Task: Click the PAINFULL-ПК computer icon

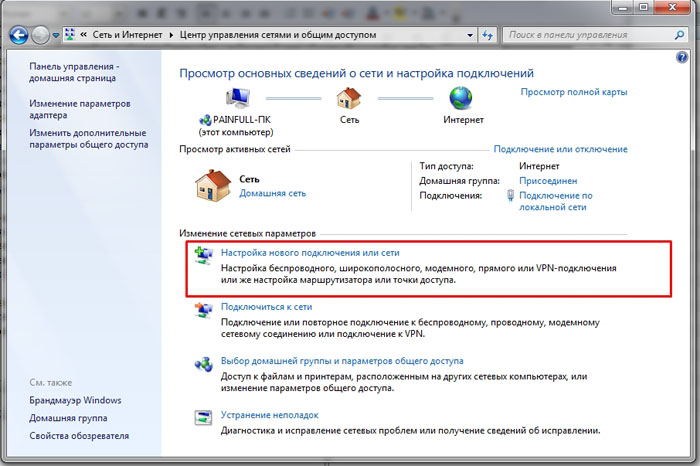Action: pyautogui.click(x=238, y=97)
